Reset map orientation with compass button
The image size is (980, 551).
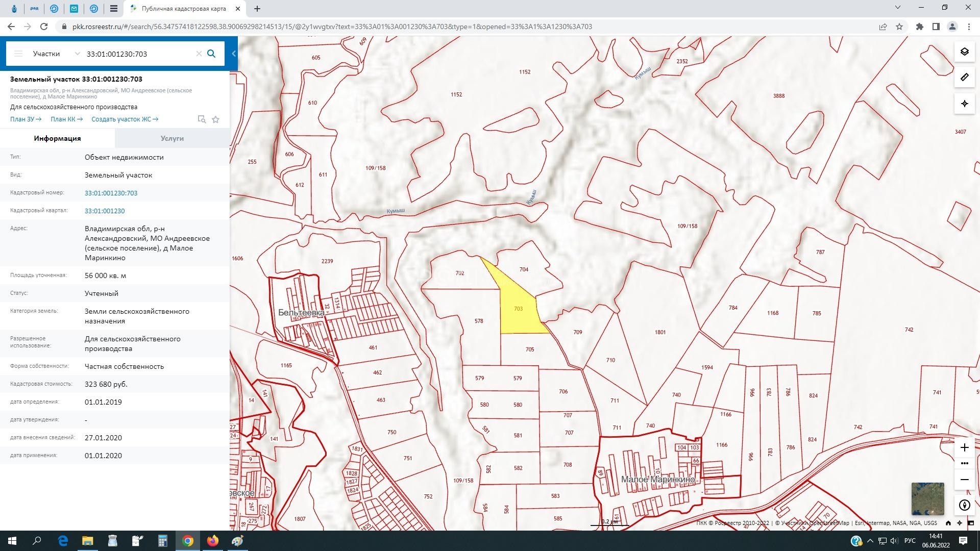[964, 505]
